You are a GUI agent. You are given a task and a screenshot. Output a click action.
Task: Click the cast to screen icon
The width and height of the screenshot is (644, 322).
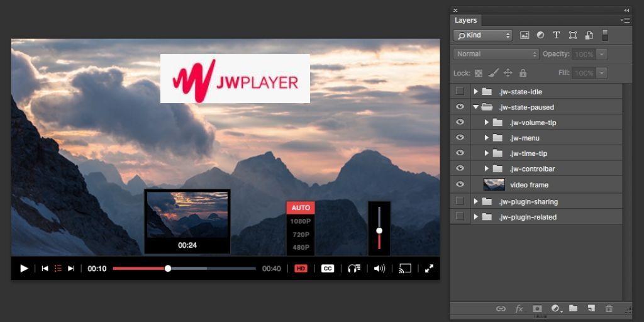405,269
